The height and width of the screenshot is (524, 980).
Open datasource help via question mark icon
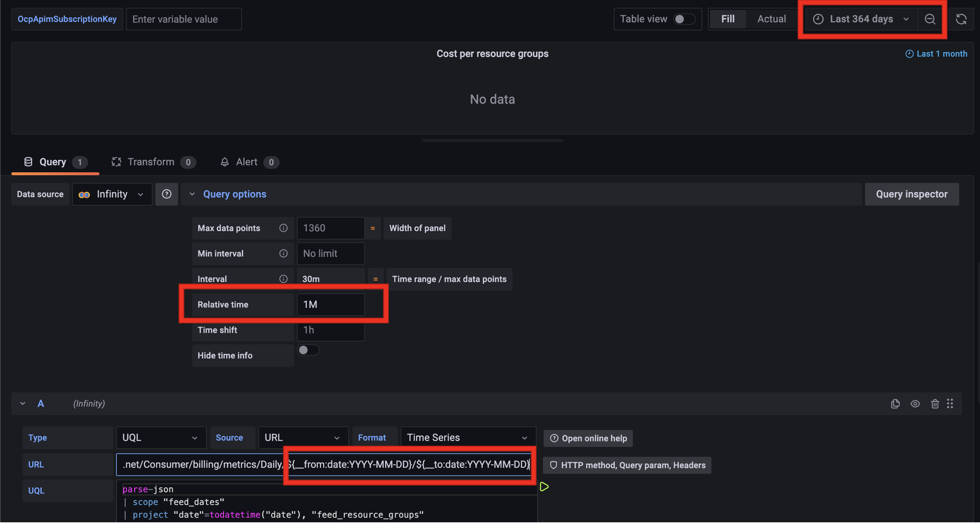click(166, 194)
